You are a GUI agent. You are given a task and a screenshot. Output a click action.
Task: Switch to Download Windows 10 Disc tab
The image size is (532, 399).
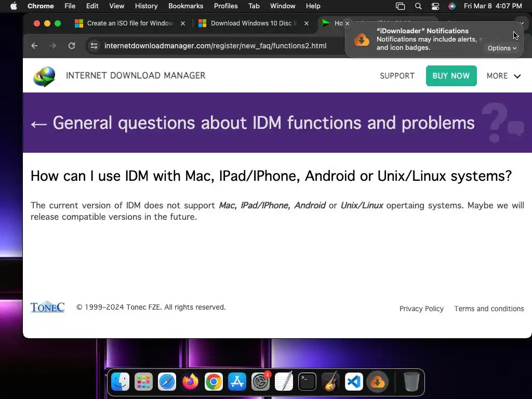tap(254, 23)
